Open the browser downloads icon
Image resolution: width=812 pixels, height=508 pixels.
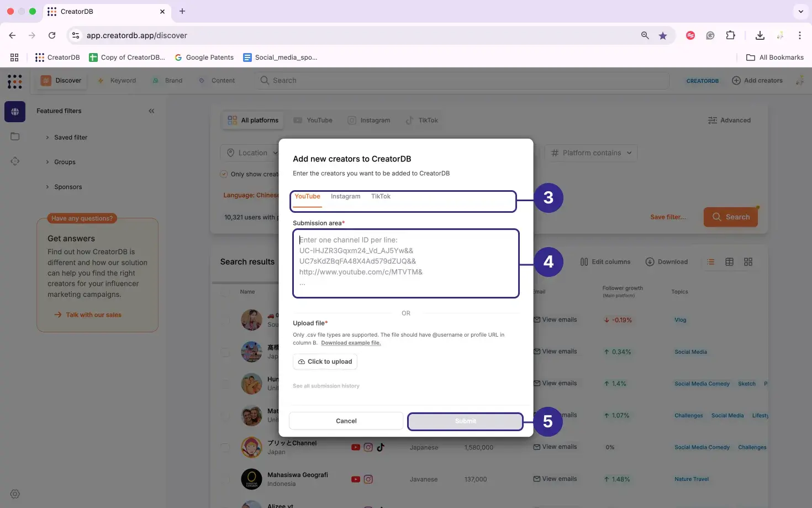click(x=760, y=35)
